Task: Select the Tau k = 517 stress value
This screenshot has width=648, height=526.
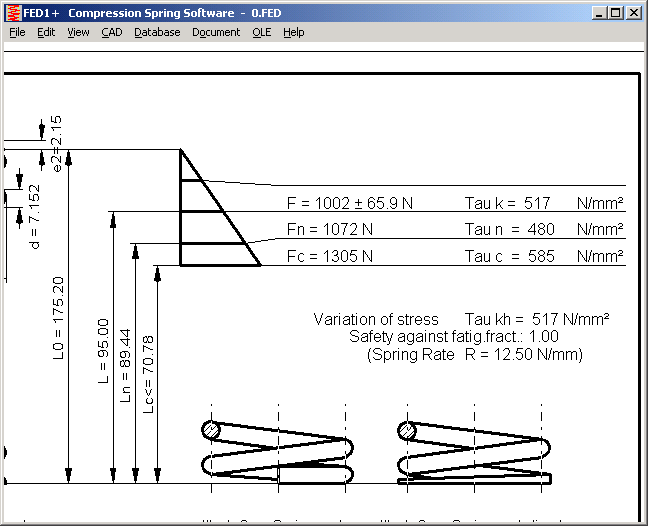Action: 508,203
